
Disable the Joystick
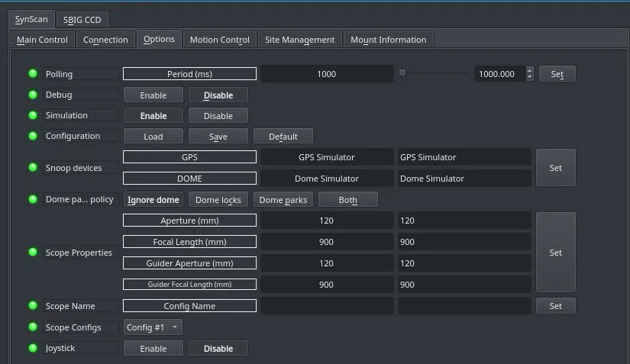point(218,348)
